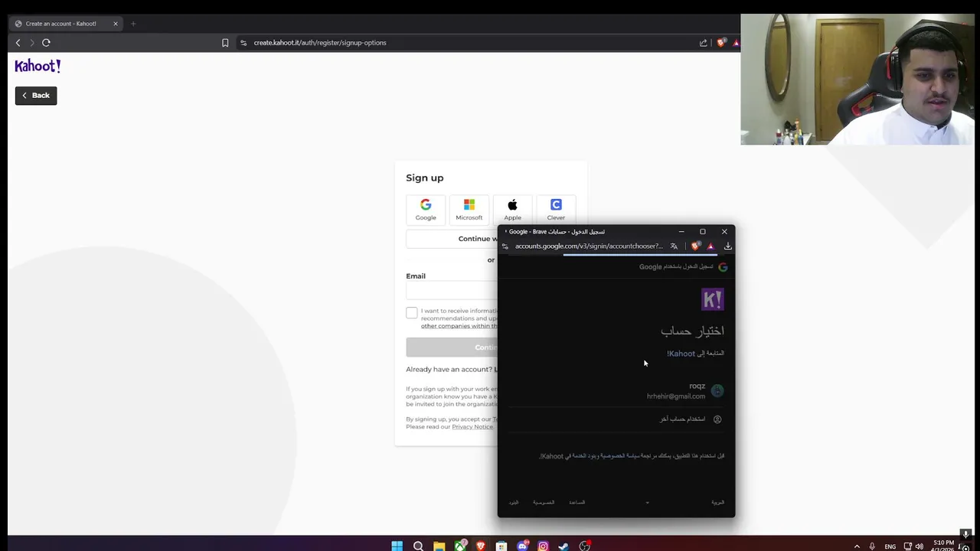Screen dimensions: 980x551
Task: Open Windows taskbar search
Action: point(418,546)
